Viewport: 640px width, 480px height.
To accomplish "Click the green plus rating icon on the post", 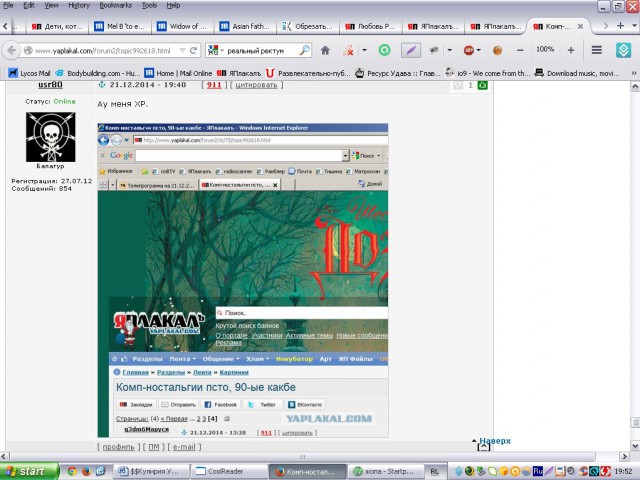I will (x=482, y=85).
